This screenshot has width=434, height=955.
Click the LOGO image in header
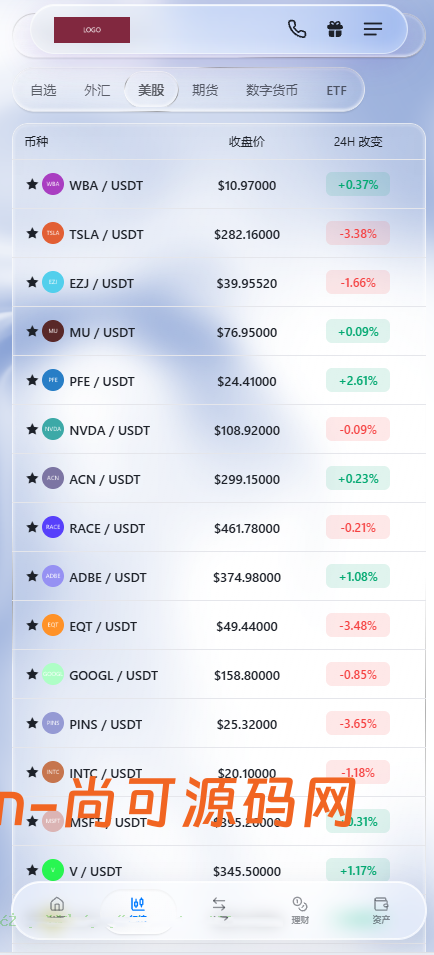point(92,30)
